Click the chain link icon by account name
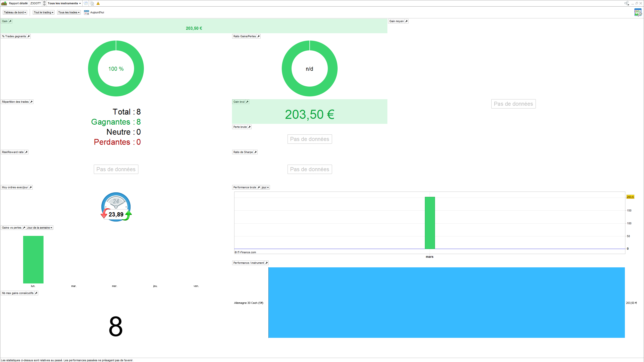 pyautogui.click(x=44, y=3)
